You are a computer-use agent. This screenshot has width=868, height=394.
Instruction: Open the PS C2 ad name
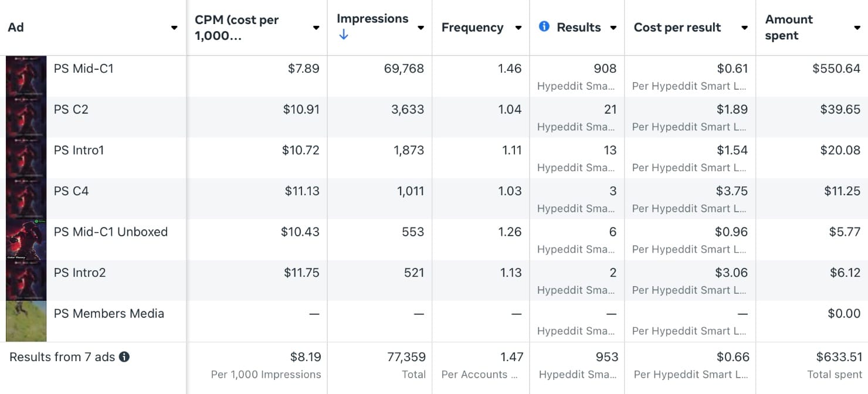tap(71, 109)
